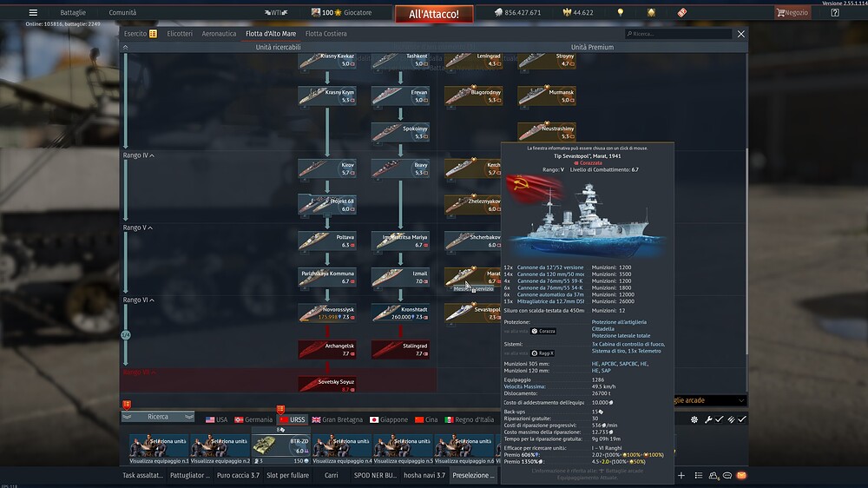This screenshot has height=488, width=868.
Task: Collapse the Rango IV section
Action: pyautogui.click(x=138, y=155)
